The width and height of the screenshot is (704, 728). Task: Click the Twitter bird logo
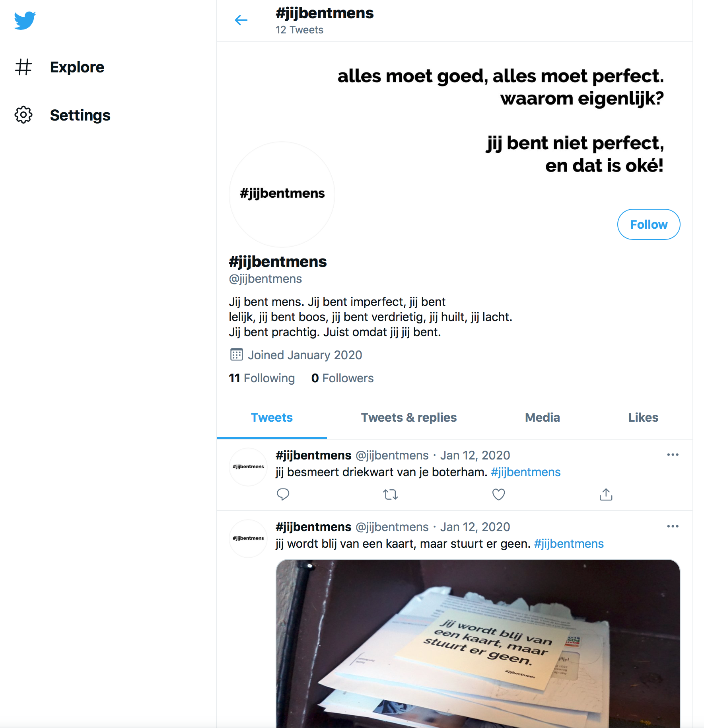pos(25,20)
